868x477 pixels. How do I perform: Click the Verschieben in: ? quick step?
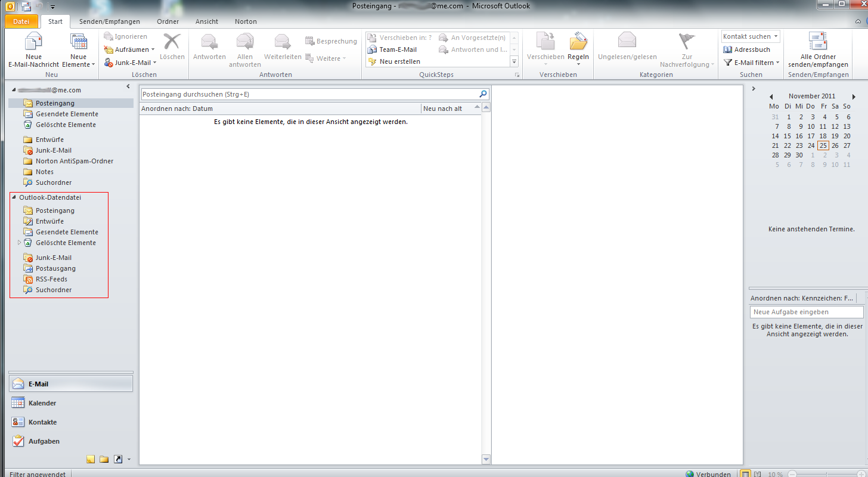tap(401, 38)
